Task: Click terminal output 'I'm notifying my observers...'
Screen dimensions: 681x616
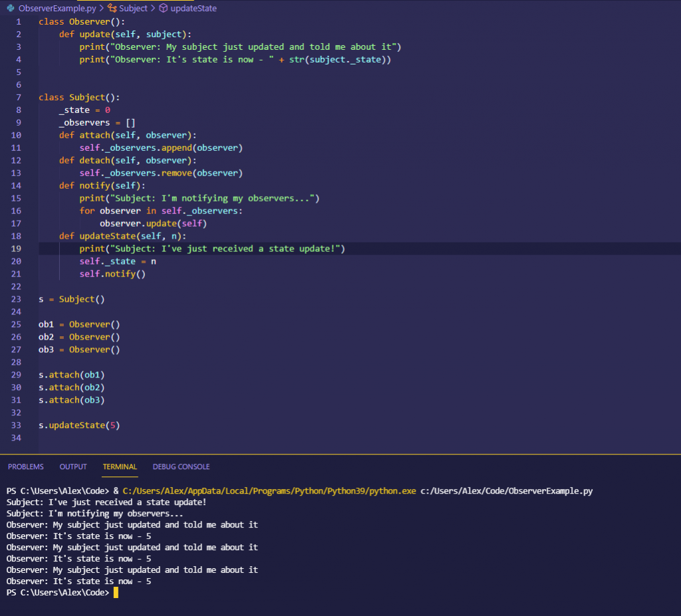Action: (116, 514)
